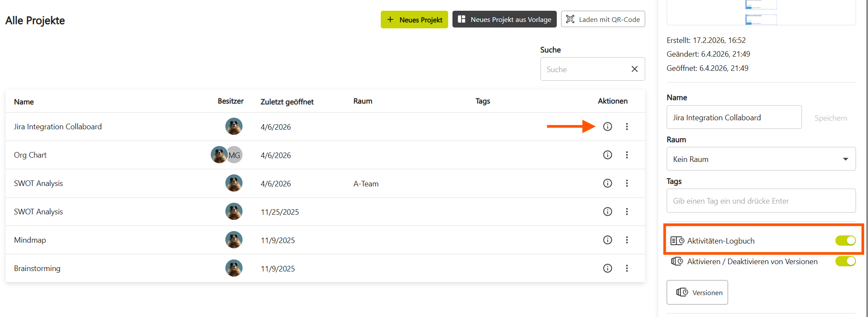Create Neues Projekt aus Vorlage
The width and height of the screenshot is (868, 317).
coord(504,20)
